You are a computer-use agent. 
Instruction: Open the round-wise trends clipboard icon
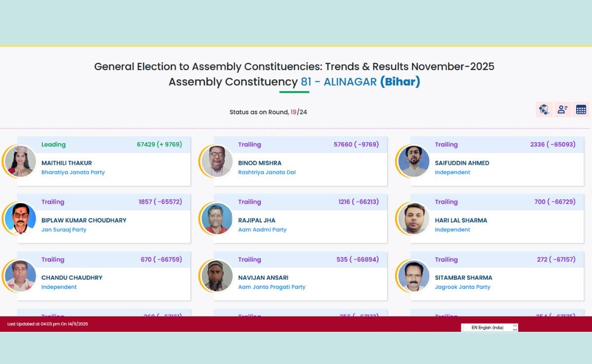pyautogui.click(x=544, y=109)
